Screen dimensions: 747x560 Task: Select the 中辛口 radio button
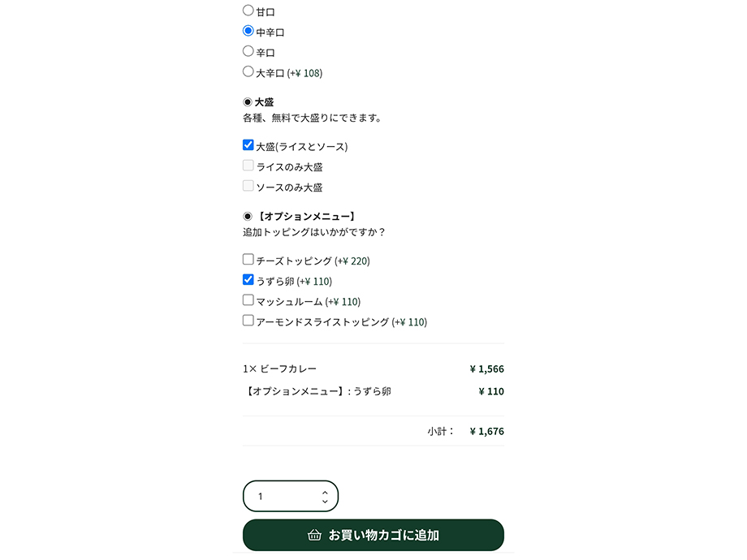248,30
